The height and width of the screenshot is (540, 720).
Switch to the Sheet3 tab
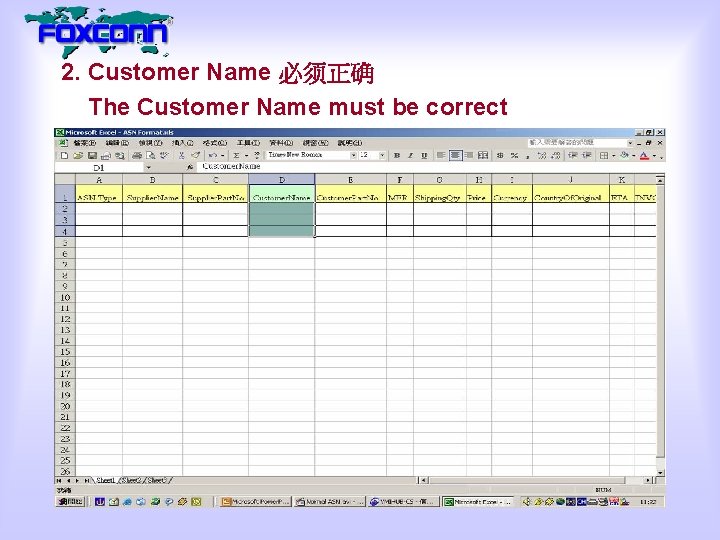[x=157, y=480]
